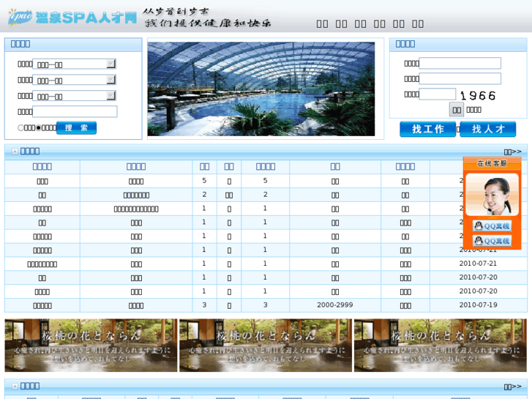Click the captcha input field beside 1966
The height and width of the screenshot is (399, 532).
438,94
